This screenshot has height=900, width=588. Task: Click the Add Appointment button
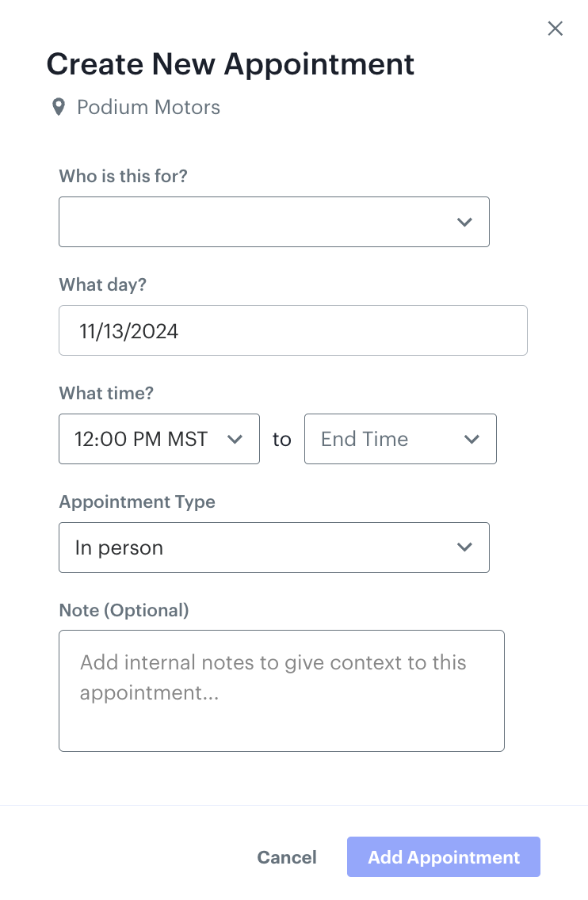pos(443,857)
